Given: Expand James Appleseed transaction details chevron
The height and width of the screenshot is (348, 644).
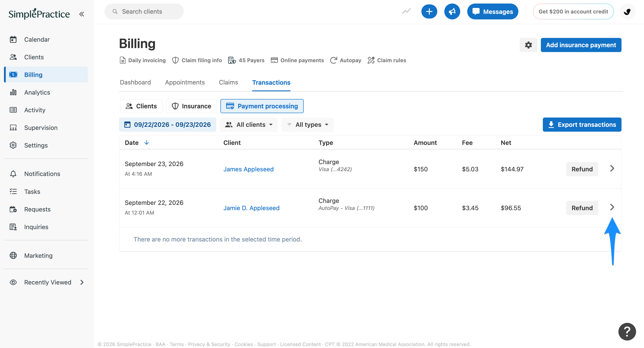Looking at the screenshot, I should pyautogui.click(x=612, y=168).
